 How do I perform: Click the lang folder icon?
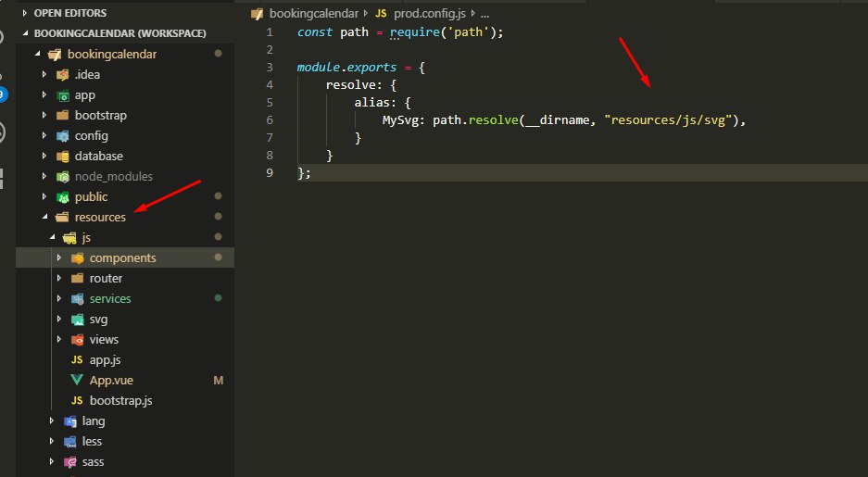coord(70,421)
